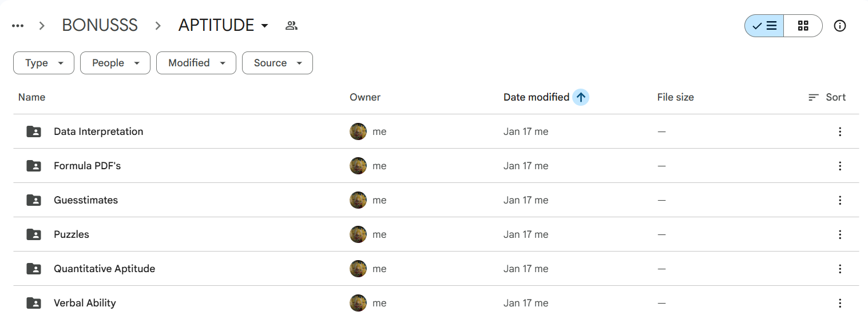Reverse sort direction arrow on Date modified
The width and height of the screenshot is (868, 319).
581,97
